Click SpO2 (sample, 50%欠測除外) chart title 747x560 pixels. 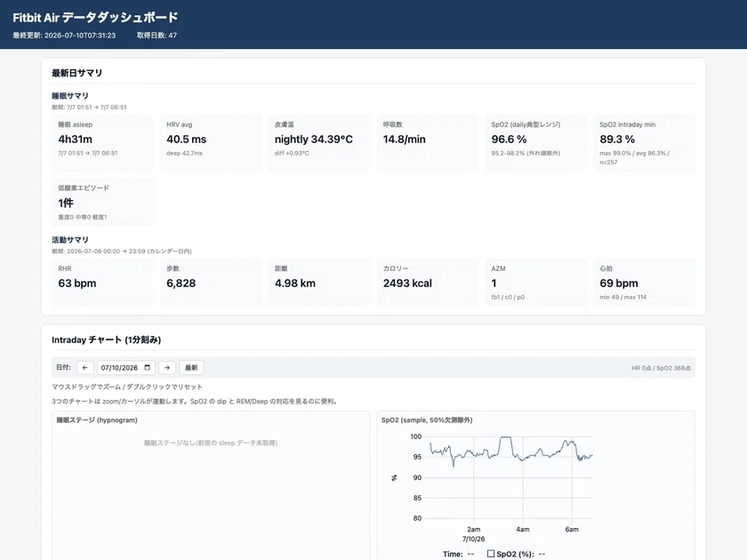click(x=427, y=420)
